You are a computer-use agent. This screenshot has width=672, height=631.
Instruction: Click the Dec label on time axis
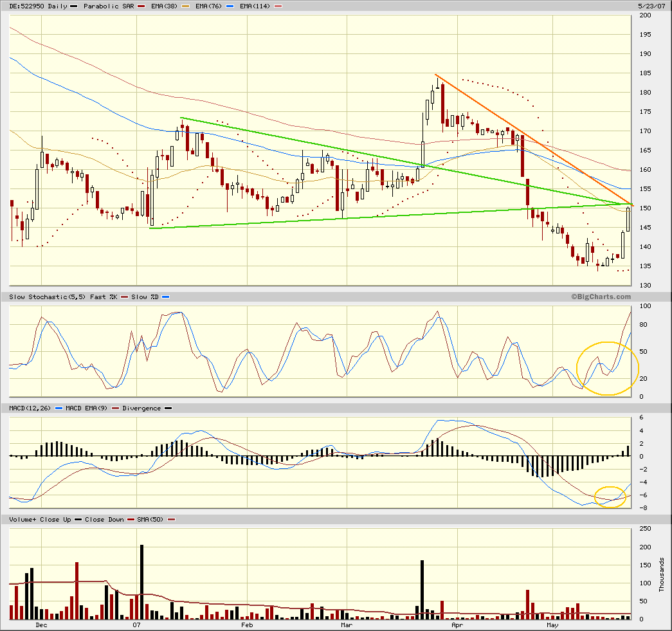pyautogui.click(x=41, y=625)
